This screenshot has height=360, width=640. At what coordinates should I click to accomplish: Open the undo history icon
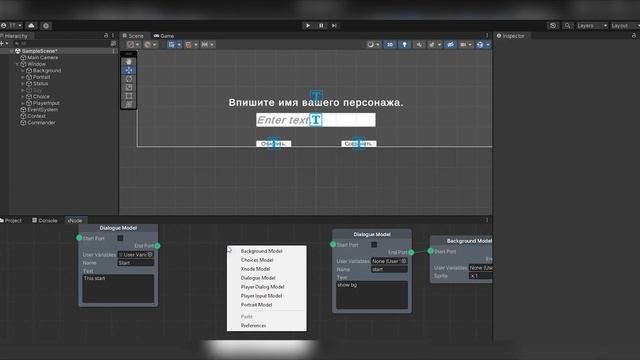pos(553,26)
